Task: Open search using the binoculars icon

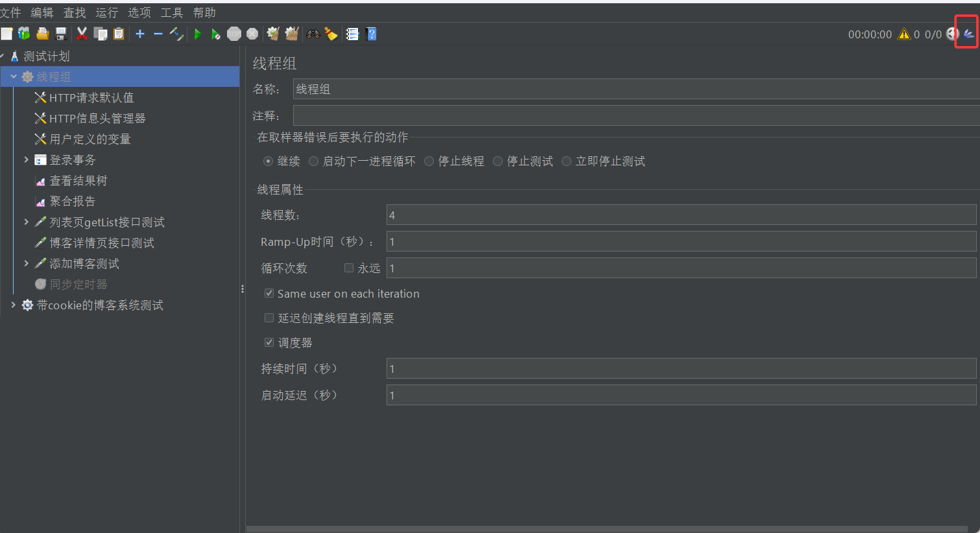Action: pos(312,34)
